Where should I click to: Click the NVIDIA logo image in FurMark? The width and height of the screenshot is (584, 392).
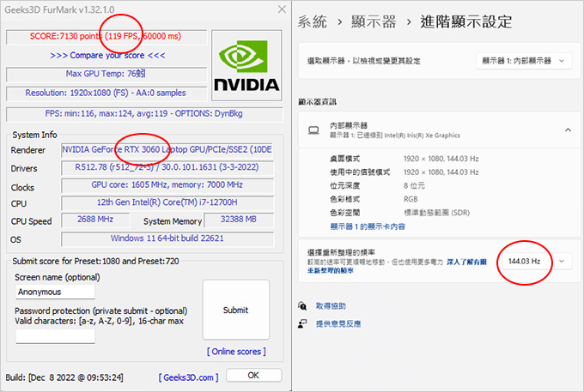coord(246,65)
